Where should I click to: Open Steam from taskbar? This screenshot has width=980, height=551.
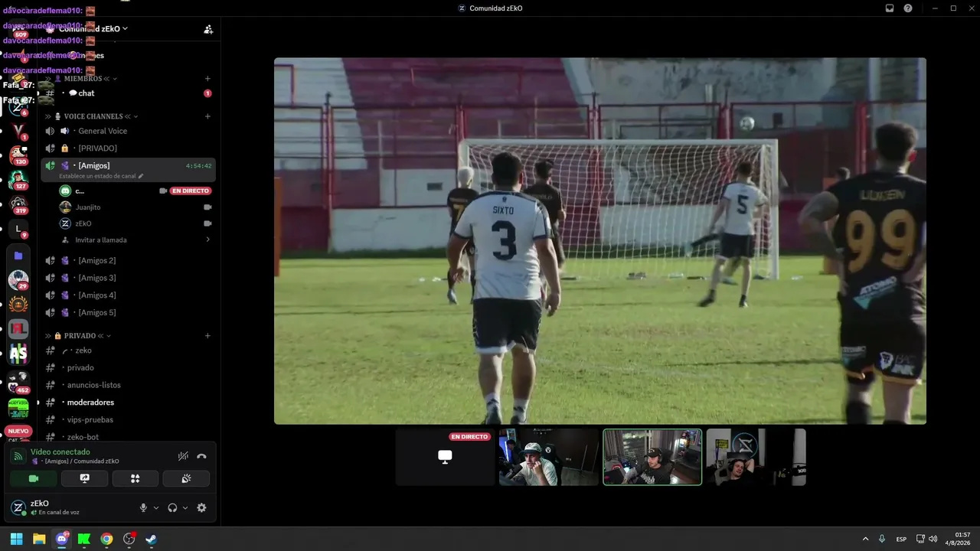click(x=152, y=539)
